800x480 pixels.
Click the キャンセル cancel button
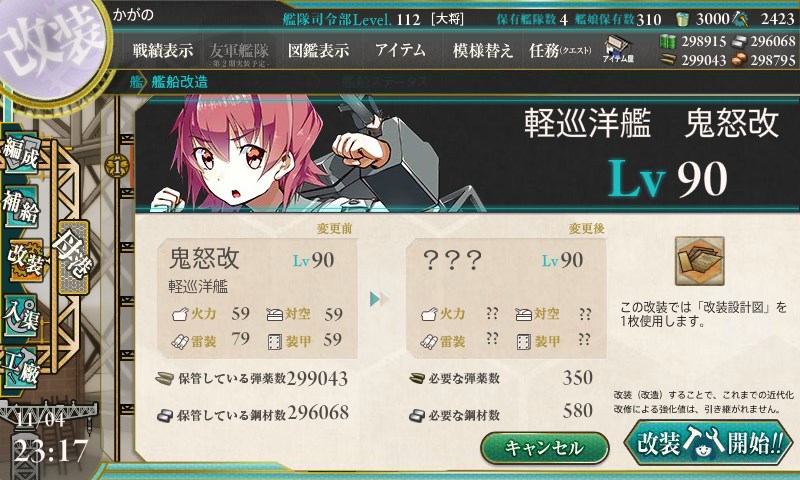544,448
